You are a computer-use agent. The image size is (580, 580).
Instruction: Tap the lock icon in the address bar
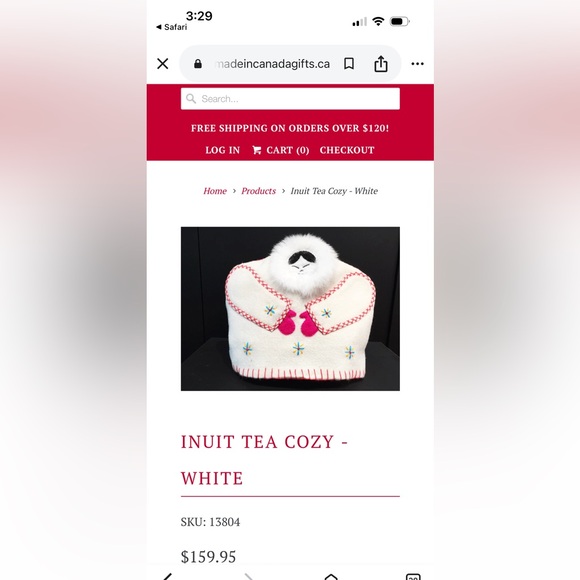coord(198,64)
